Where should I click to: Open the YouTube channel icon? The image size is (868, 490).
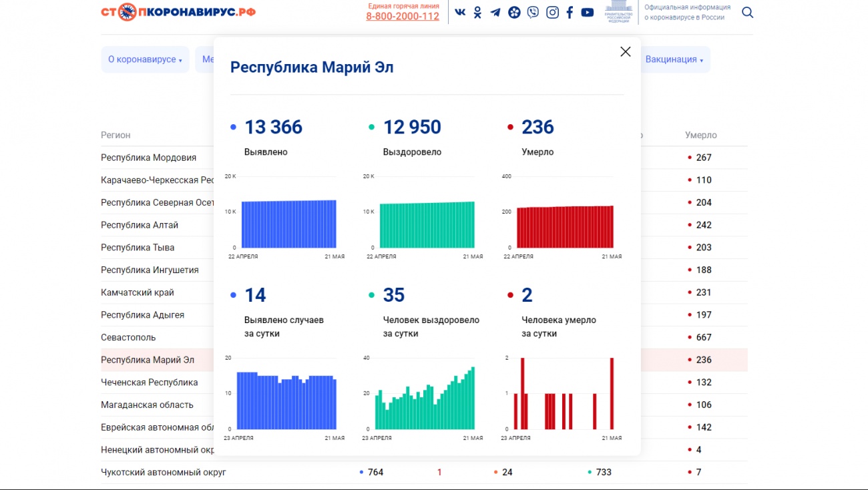pos(588,12)
